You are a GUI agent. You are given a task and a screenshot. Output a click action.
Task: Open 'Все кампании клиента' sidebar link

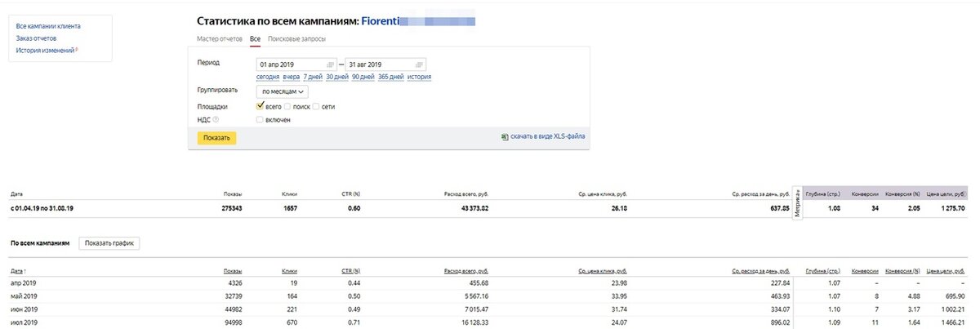click(x=48, y=26)
